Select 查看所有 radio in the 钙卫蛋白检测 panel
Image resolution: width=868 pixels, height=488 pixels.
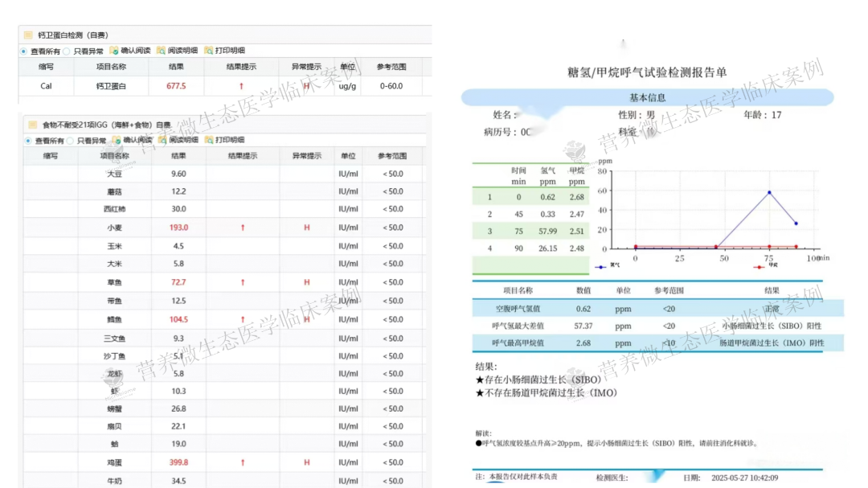[24, 51]
